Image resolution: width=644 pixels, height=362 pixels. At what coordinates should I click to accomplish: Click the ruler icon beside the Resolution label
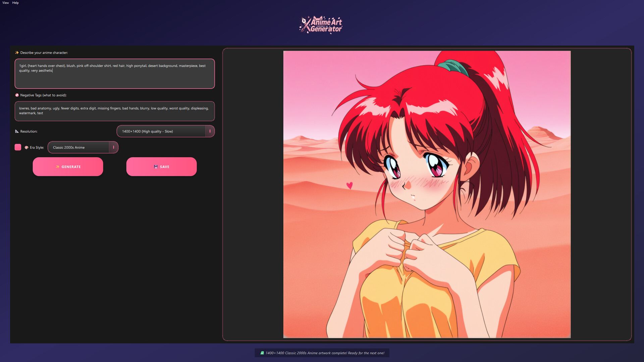(17, 131)
